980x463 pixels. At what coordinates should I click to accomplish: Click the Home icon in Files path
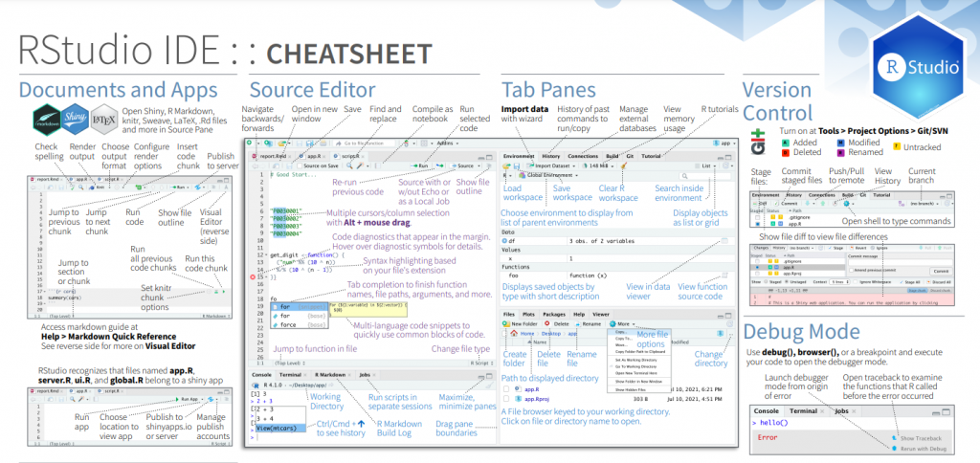(x=514, y=334)
